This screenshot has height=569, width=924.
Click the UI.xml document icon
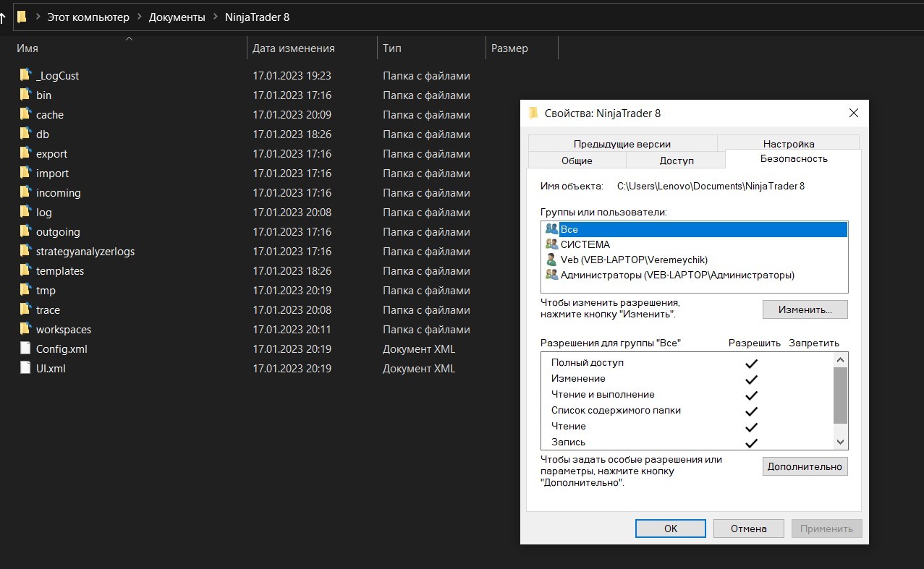pyautogui.click(x=26, y=368)
